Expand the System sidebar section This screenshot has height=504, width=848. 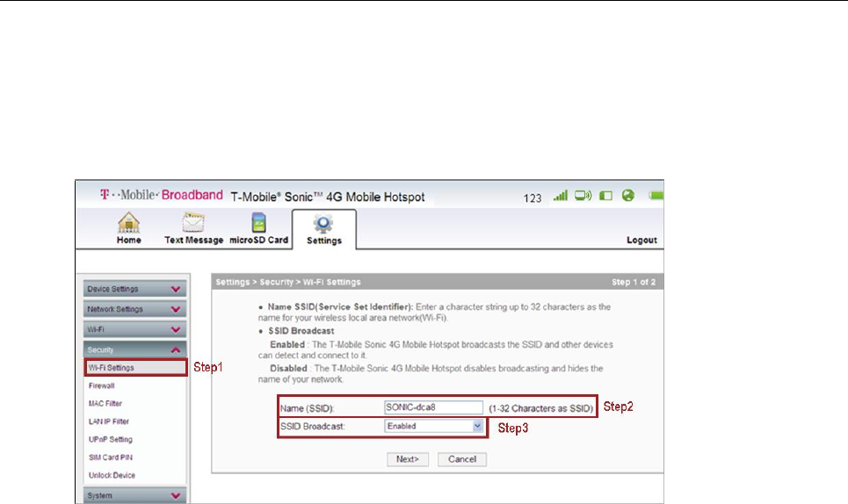134,495
